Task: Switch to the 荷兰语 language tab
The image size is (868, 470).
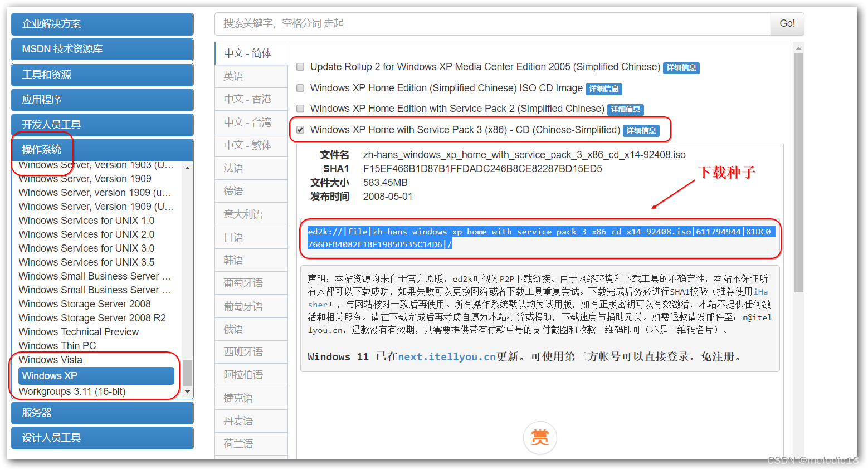Action: click(251, 444)
